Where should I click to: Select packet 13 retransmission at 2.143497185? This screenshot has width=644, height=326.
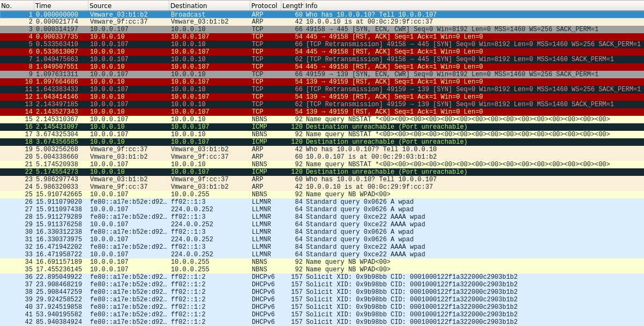click(x=322, y=105)
